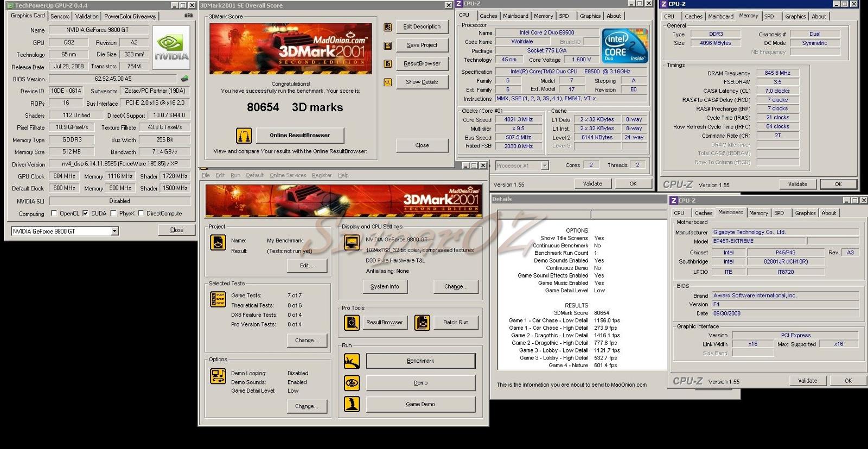Click the DRAM Frequency value field
The width and height of the screenshot is (868, 449).
[x=777, y=73]
